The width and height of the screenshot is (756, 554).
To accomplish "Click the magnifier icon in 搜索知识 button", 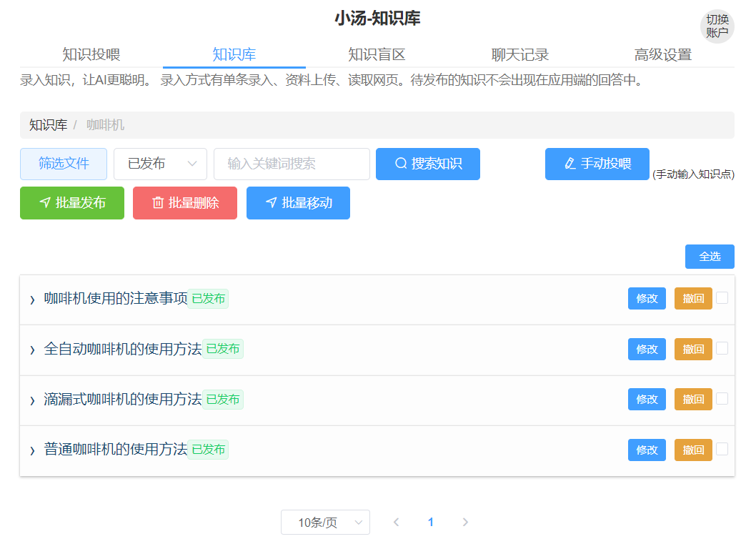I will (x=400, y=164).
